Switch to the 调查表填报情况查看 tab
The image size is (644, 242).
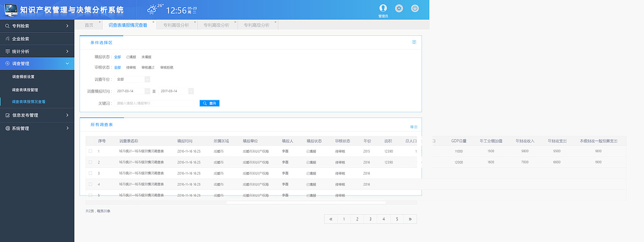[128, 25]
